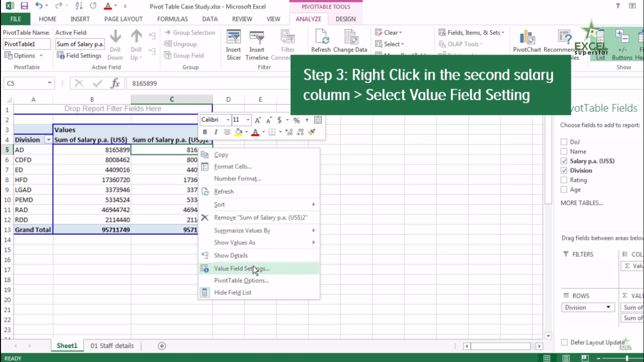Click the Insert Timeline button

(x=256, y=45)
